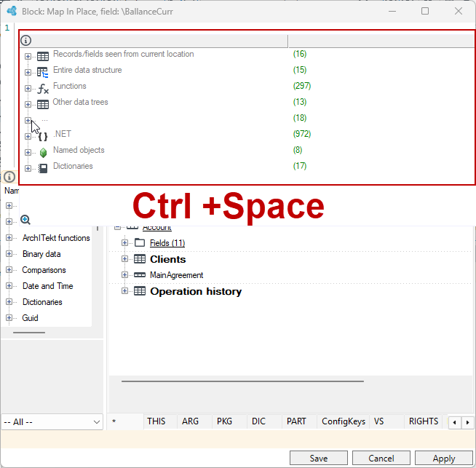Expand the Fields (11) folder

click(124, 242)
